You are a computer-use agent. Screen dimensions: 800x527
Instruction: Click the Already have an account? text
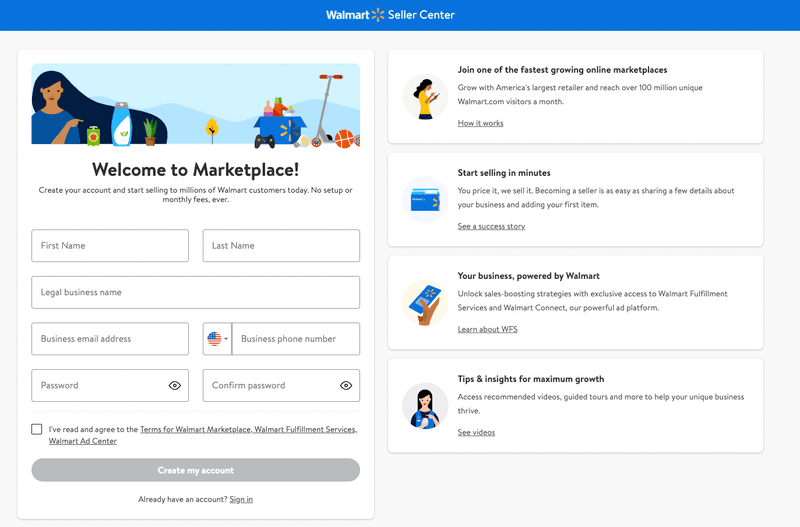click(183, 499)
